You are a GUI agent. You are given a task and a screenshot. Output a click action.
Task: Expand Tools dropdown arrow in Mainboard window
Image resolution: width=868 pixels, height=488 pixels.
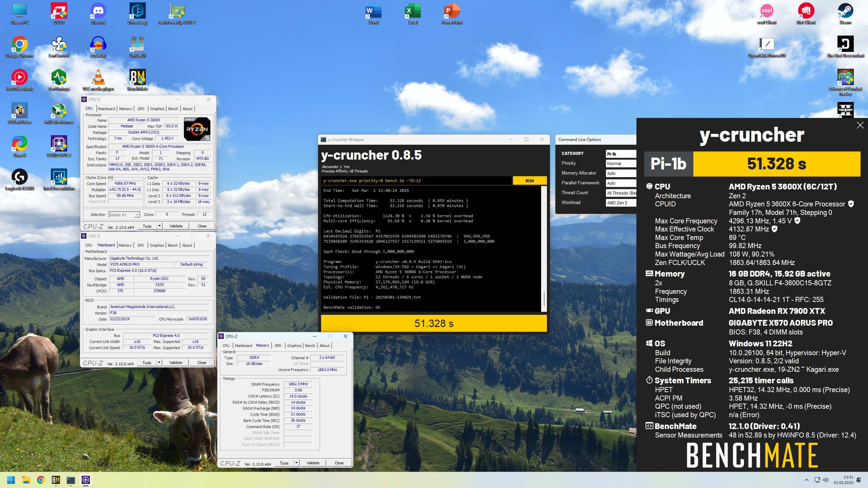click(159, 363)
